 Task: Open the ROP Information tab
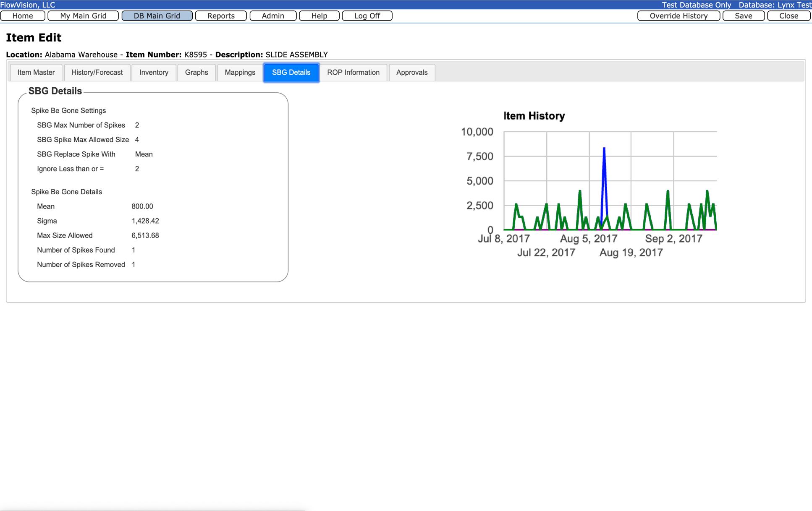click(353, 73)
